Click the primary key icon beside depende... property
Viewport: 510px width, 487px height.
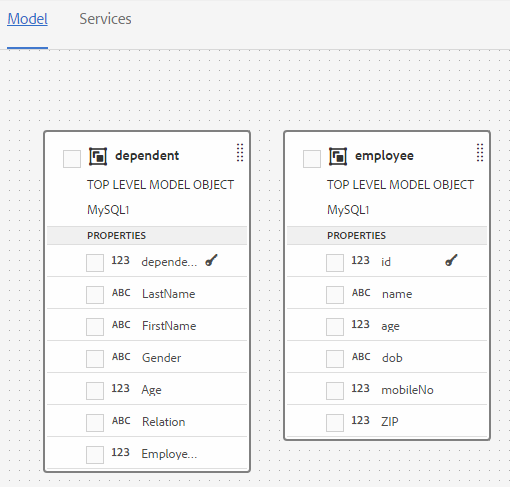click(211, 260)
